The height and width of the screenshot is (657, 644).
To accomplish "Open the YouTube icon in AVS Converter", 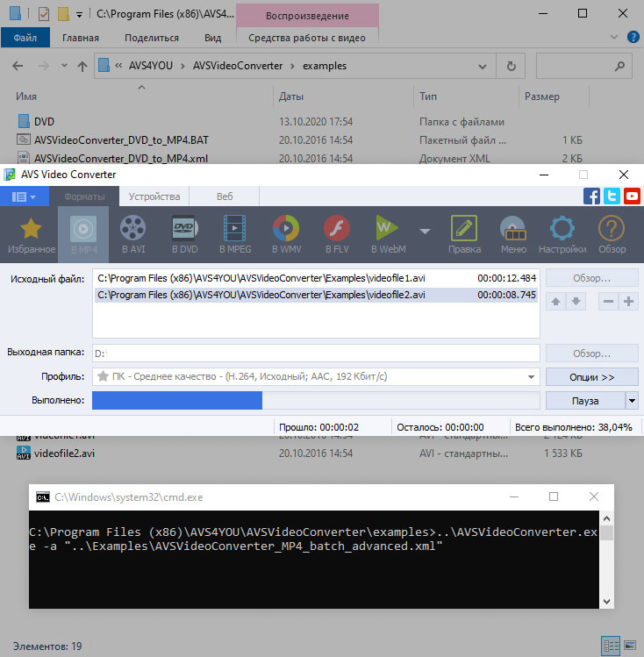I will click(632, 196).
